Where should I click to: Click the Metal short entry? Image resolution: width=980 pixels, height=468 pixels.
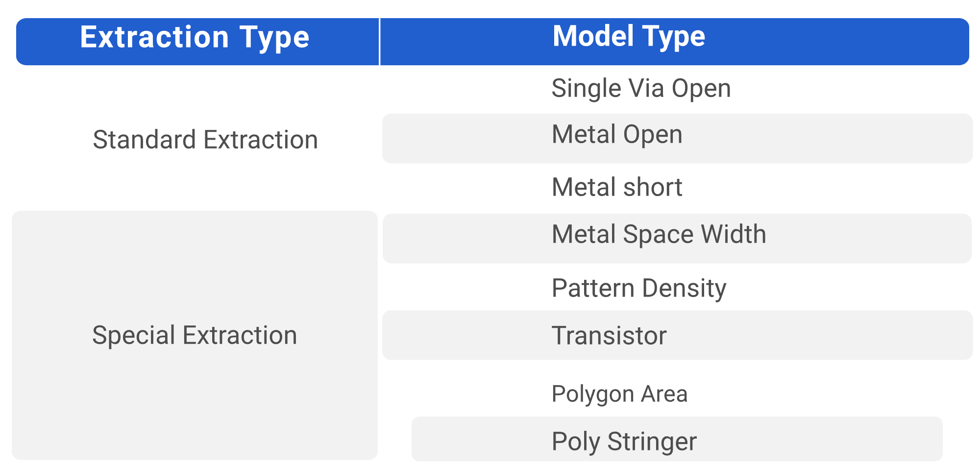617,187
